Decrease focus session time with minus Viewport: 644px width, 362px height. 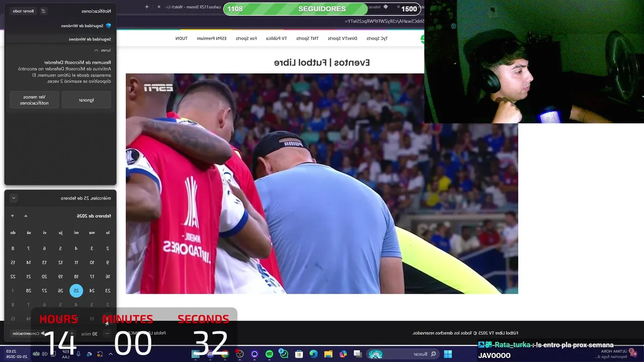point(107,333)
